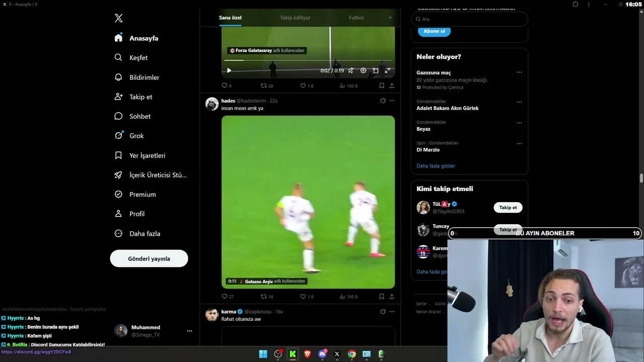Add a new timeline tab with plus
Image resolution: width=644 pixels, height=362 pixels.
click(390, 18)
